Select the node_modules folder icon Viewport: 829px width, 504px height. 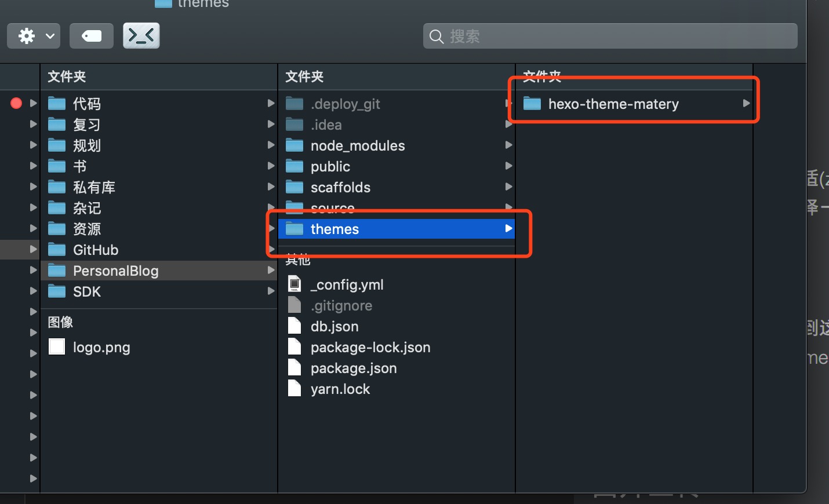tap(294, 145)
